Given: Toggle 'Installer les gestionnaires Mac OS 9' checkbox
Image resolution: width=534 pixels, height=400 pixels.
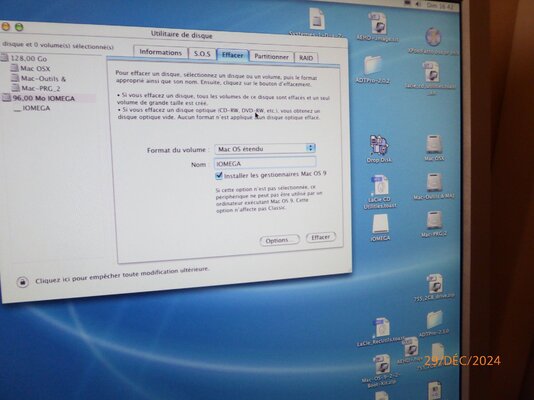Looking at the screenshot, I should [x=219, y=176].
